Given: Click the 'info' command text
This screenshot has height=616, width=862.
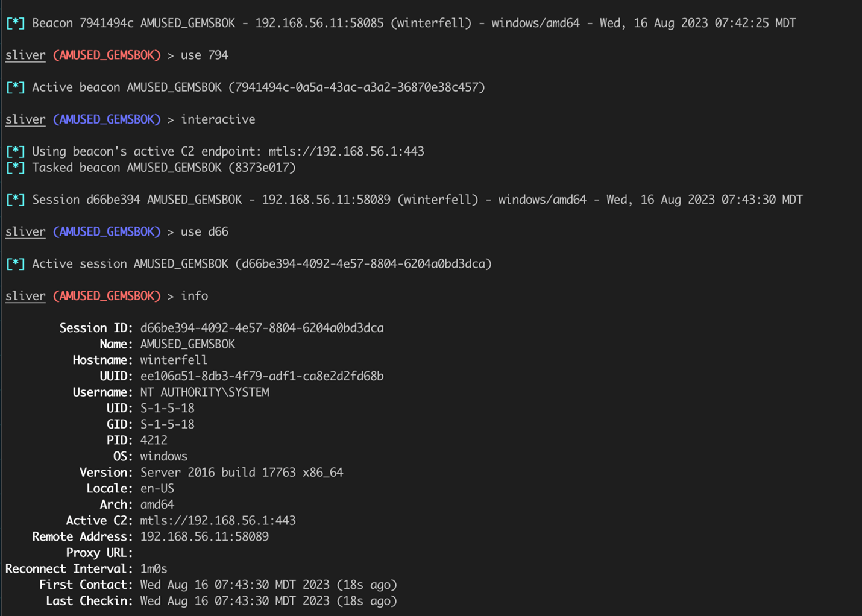Looking at the screenshot, I should tap(194, 296).
